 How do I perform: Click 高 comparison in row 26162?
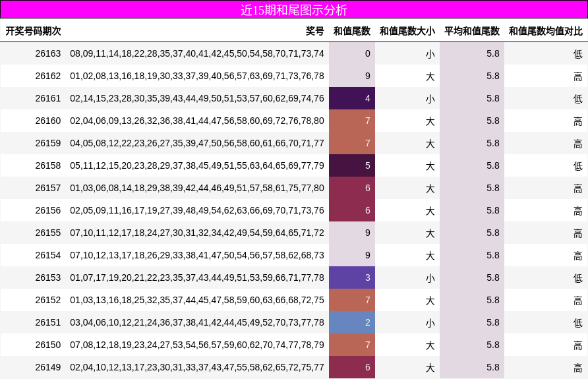(578, 76)
